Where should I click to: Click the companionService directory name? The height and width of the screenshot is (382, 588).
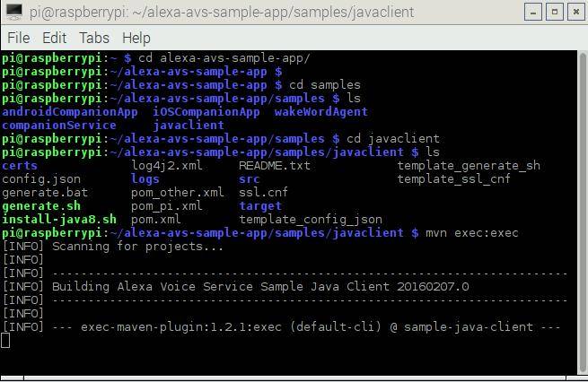[59, 125]
